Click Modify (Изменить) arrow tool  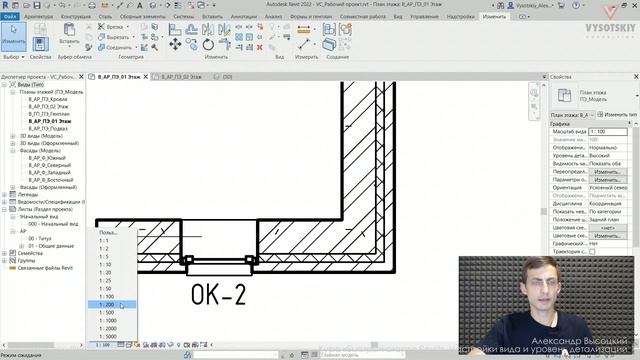coord(13,37)
